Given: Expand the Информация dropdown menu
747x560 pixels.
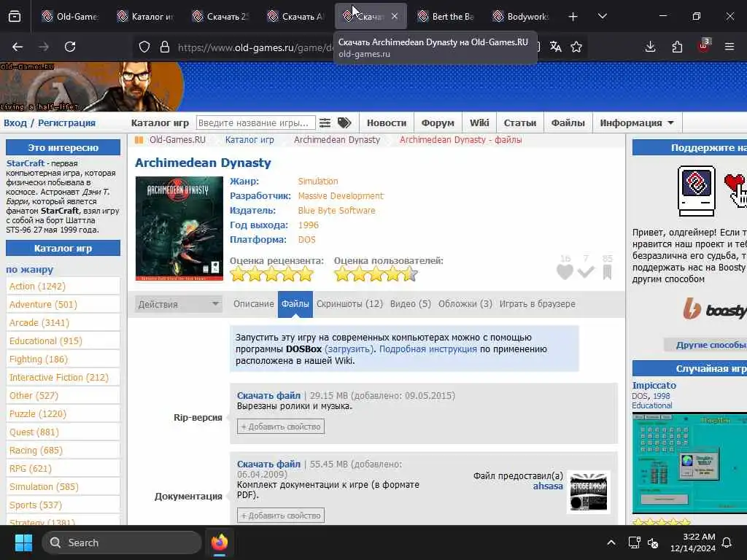Looking at the screenshot, I should (637, 122).
